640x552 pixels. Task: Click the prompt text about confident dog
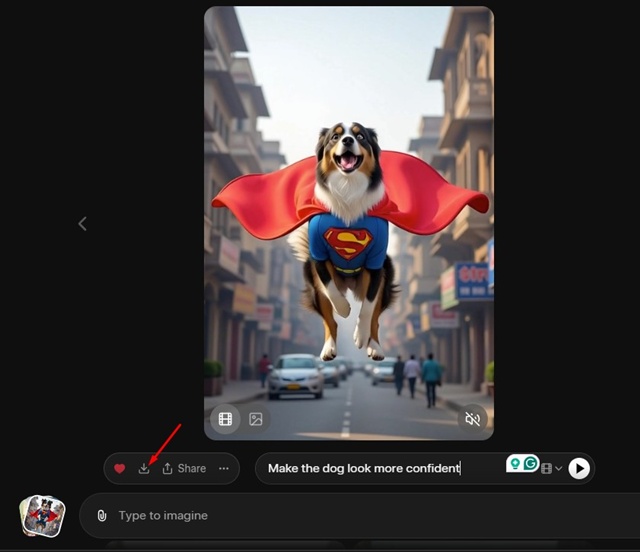pos(364,468)
